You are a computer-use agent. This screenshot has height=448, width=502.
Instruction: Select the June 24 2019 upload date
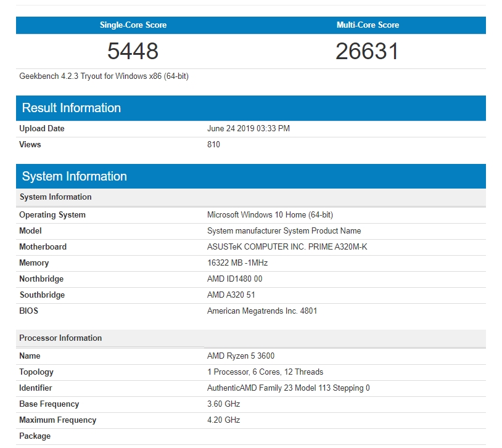pyautogui.click(x=249, y=129)
